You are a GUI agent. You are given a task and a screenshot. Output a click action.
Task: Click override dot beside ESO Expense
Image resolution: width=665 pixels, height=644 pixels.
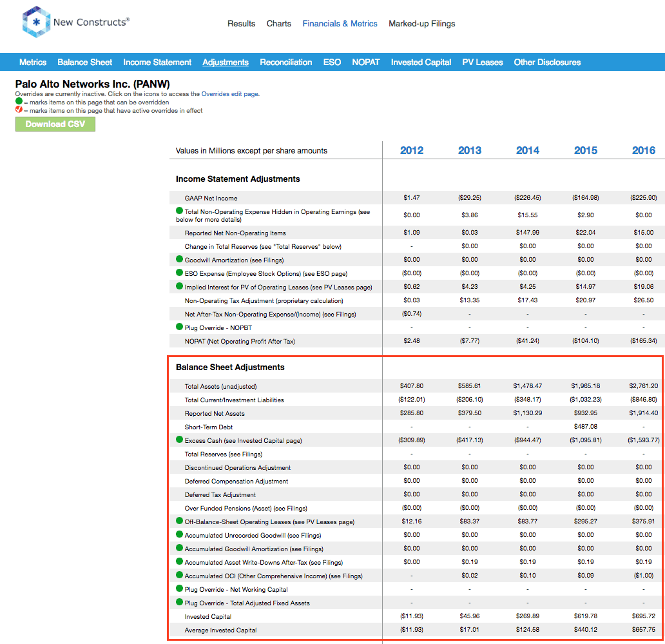pyautogui.click(x=179, y=273)
